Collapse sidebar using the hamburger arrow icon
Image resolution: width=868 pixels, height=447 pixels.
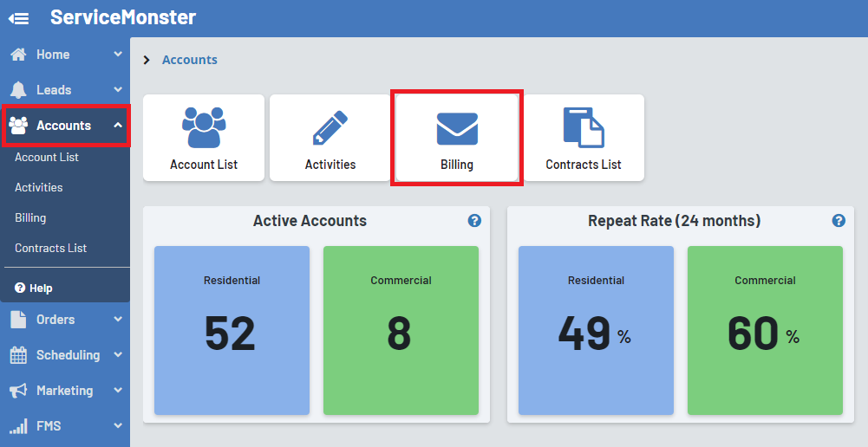18,18
